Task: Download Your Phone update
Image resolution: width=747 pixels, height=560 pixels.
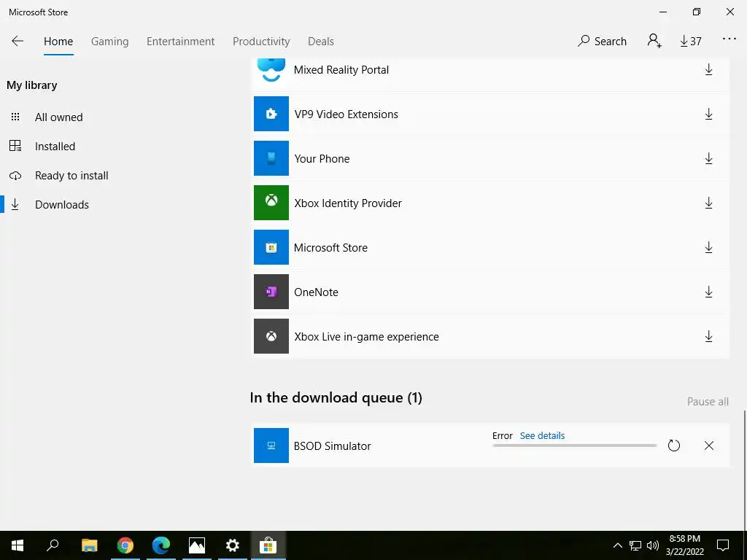Action: pos(708,158)
